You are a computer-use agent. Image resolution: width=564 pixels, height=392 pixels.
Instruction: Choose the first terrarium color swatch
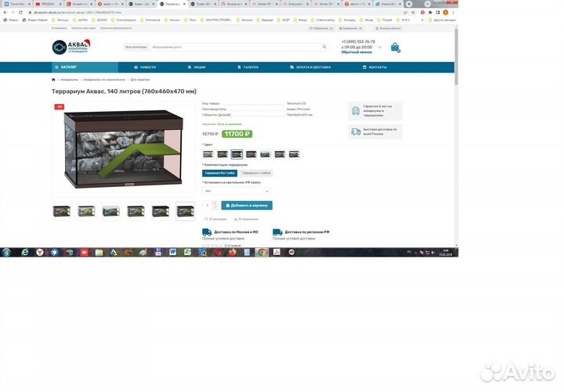point(208,154)
